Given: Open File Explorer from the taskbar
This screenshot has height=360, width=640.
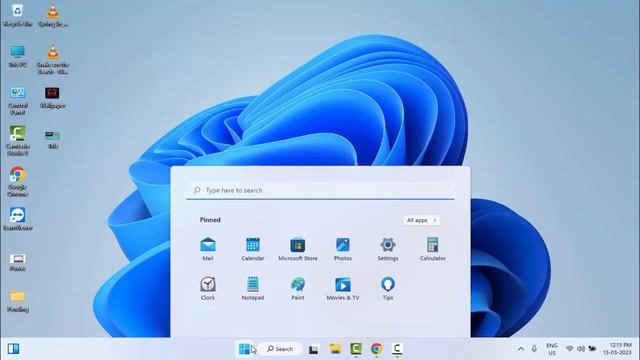Looking at the screenshot, I should [x=335, y=349].
